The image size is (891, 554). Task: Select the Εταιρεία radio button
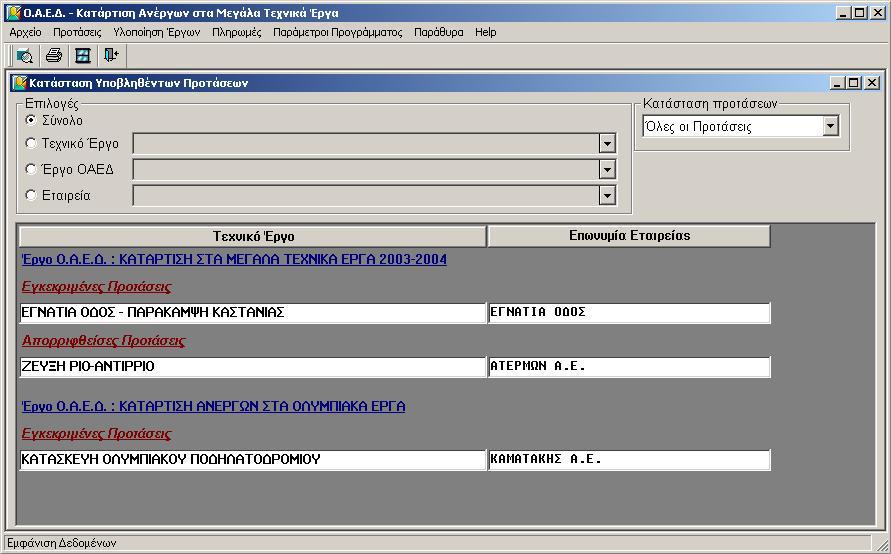[x=31, y=195]
